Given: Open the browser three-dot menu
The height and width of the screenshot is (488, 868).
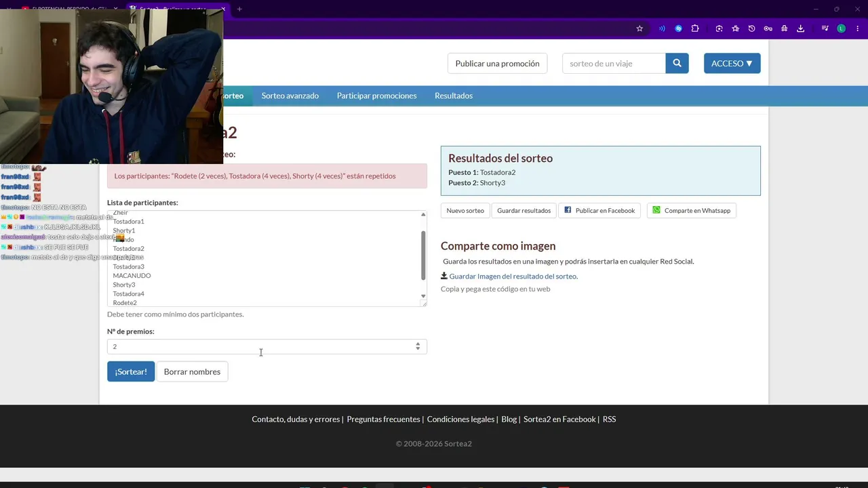Looking at the screenshot, I should click(857, 28).
